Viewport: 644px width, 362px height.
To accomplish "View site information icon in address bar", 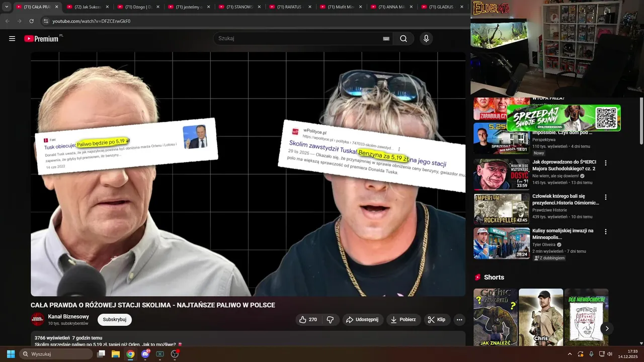I will (46, 21).
